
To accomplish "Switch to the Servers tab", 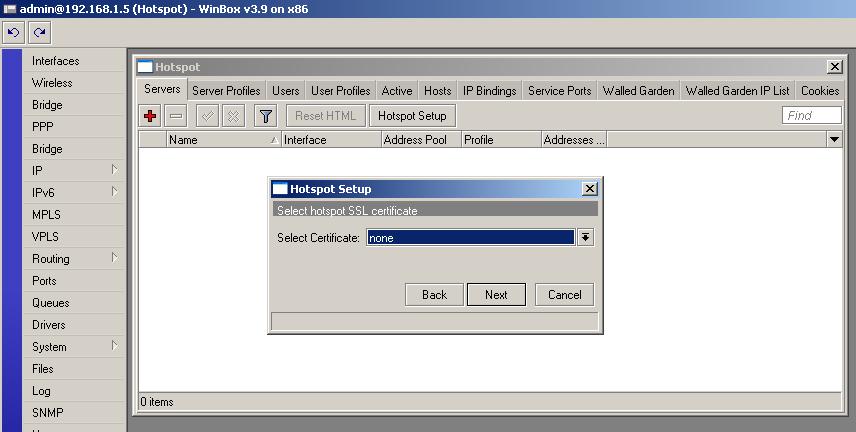I will 162,89.
